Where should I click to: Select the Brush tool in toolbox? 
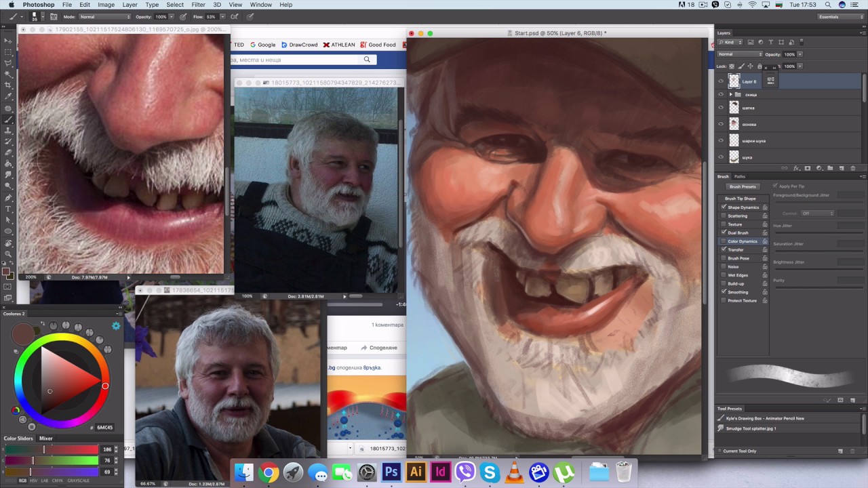click(x=8, y=119)
